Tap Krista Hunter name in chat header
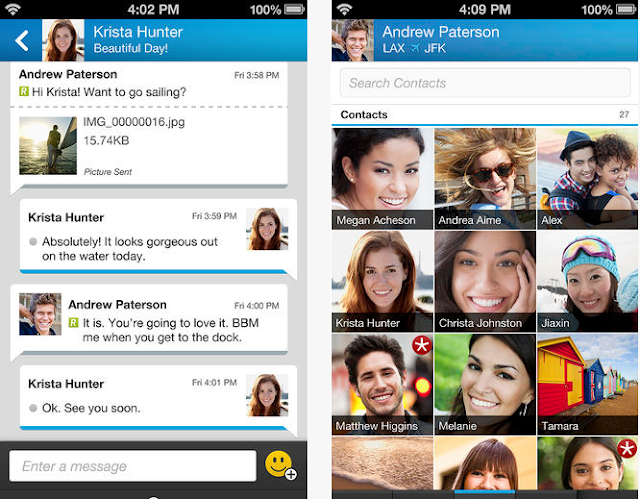The width and height of the screenshot is (640, 499). (138, 32)
